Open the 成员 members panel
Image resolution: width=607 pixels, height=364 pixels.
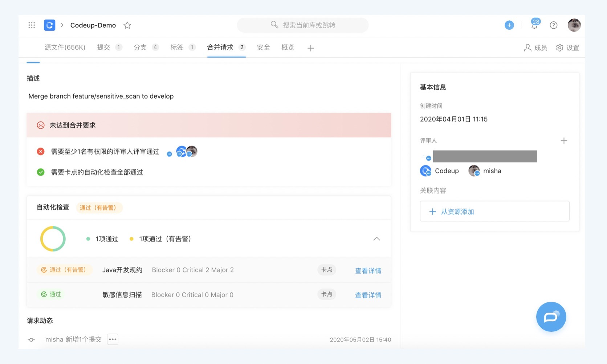click(x=535, y=47)
